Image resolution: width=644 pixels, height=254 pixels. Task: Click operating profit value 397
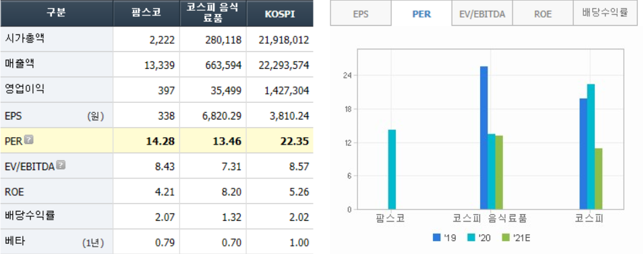click(x=167, y=91)
